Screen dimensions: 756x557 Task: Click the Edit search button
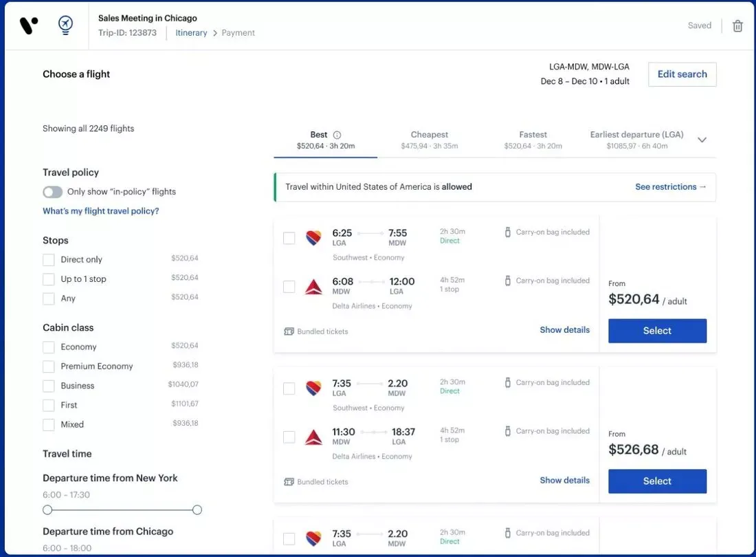682,74
